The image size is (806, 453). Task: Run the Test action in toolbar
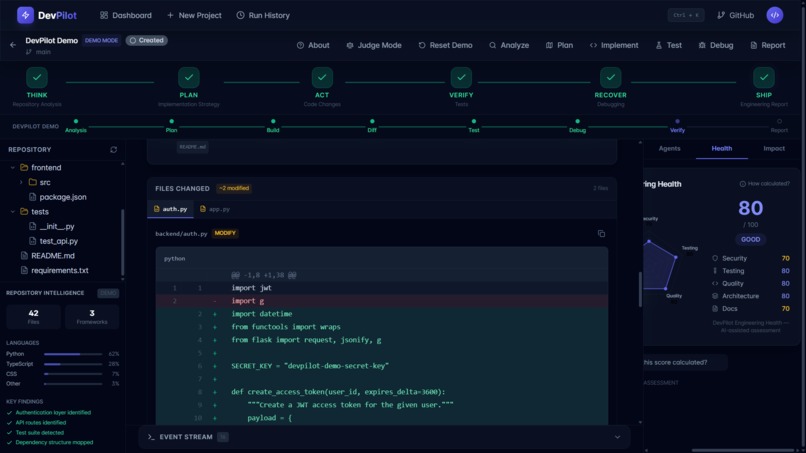(x=669, y=45)
